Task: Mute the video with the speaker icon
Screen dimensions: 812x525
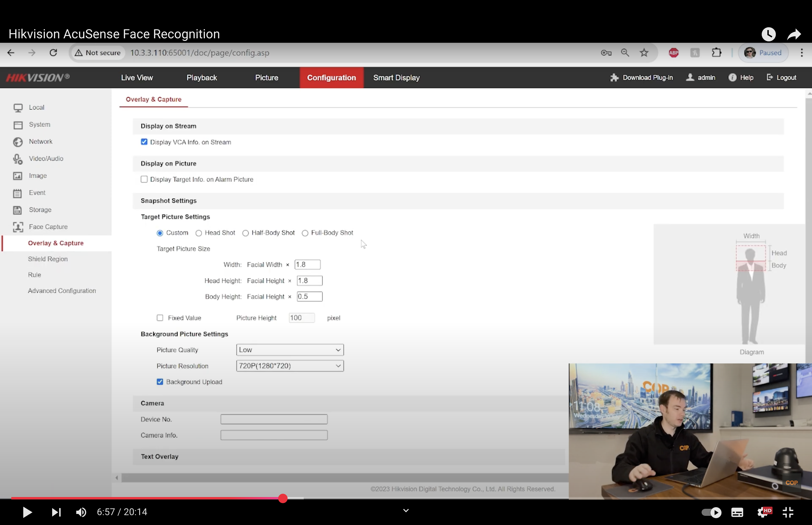Action: click(81, 512)
